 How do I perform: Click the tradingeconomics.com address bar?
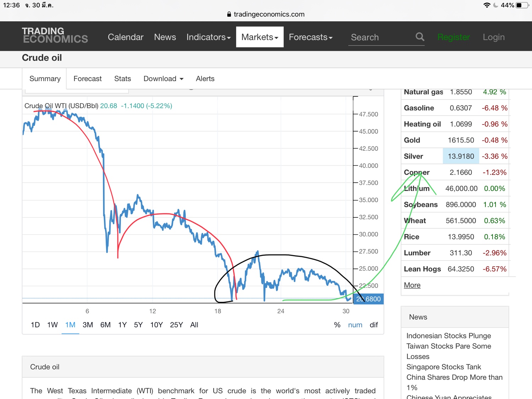coord(266,14)
